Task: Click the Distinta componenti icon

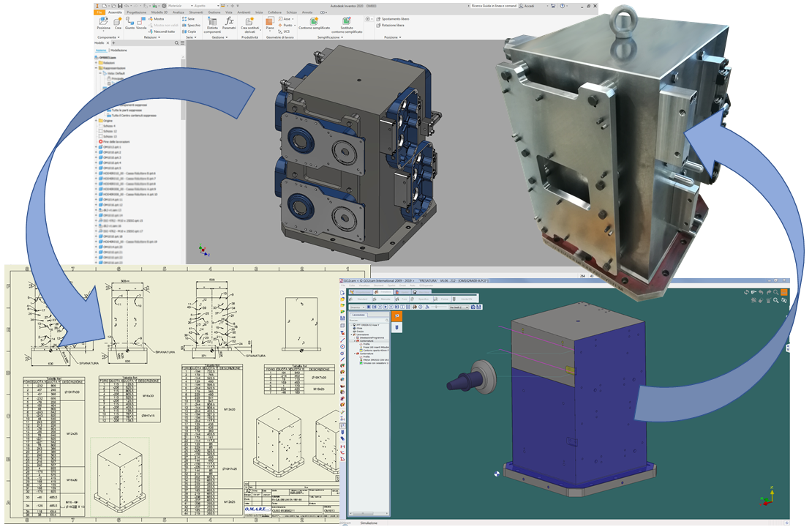Action: tap(213, 23)
